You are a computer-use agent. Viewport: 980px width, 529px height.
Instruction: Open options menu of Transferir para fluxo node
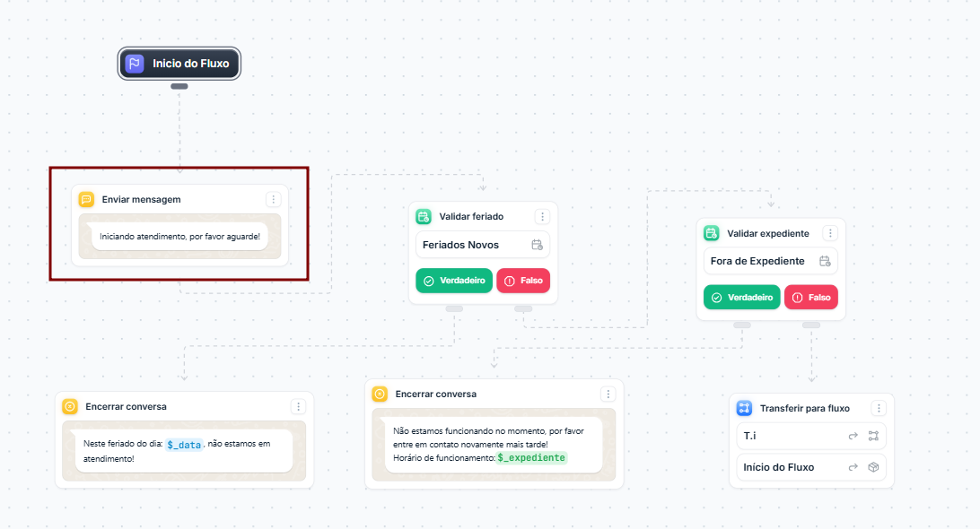pos(879,408)
